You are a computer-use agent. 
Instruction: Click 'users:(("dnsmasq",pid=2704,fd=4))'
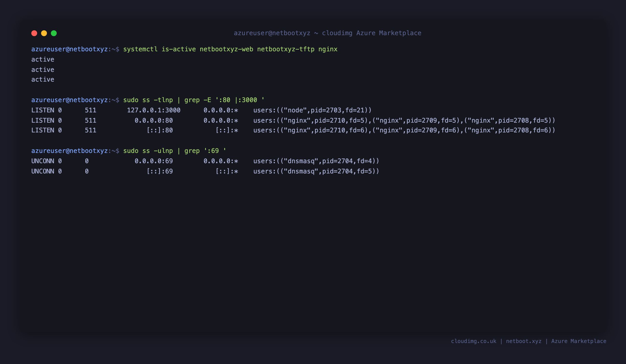[x=316, y=161]
